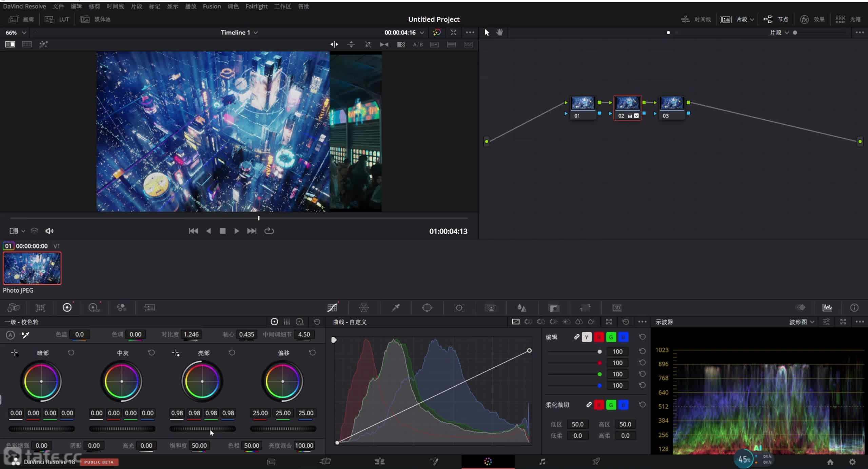
Task: Open the DaVinci Resolve menu
Action: point(24,6)
